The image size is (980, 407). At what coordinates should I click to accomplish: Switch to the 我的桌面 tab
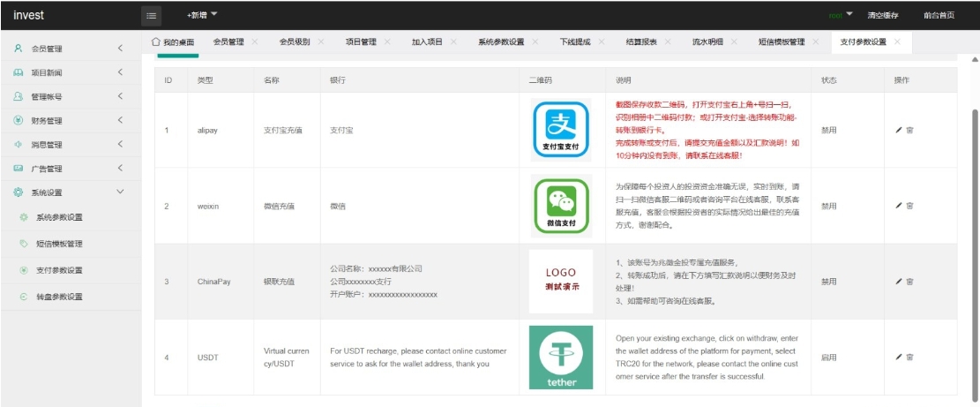coord(173,41)
